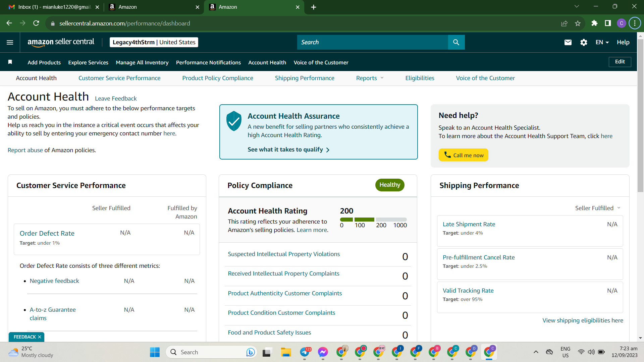Click the bookmark flag icon
The width and height of the screenshot is (644, 362).
10,62
